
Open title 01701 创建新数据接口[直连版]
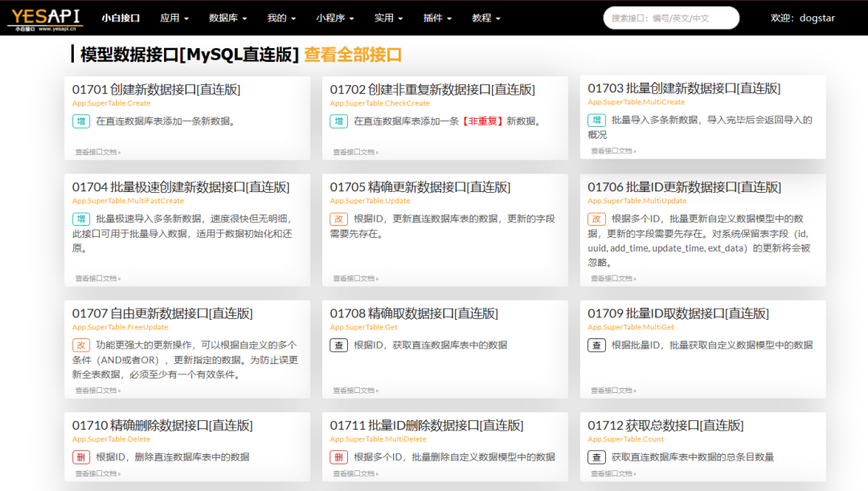pyautogui.click(x=156, y=89)
